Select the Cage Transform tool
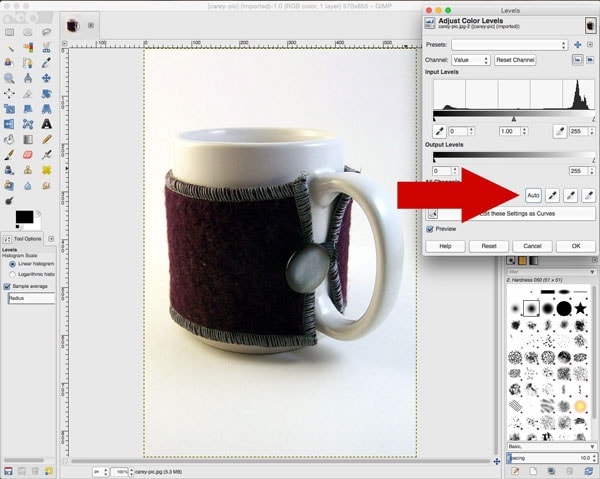The image size is (600, 479). click(28, 124)
